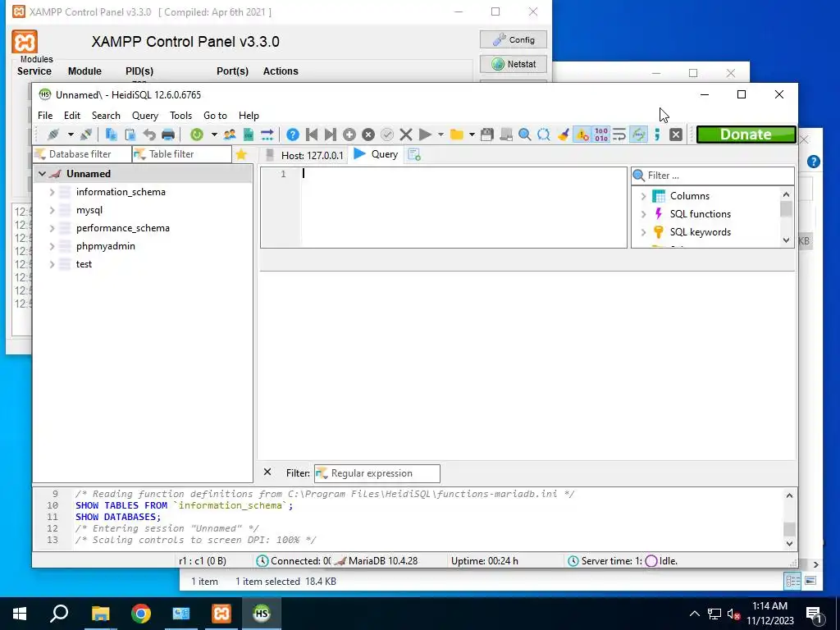
Task: Open the Query menu
Action: [145, 115]
